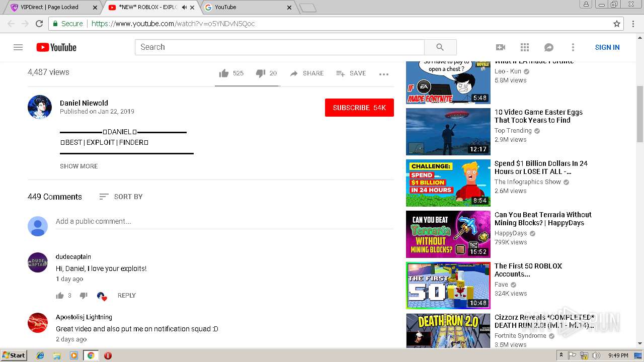
Task: Open media player taskbar icon
Action: pos(74,355)
